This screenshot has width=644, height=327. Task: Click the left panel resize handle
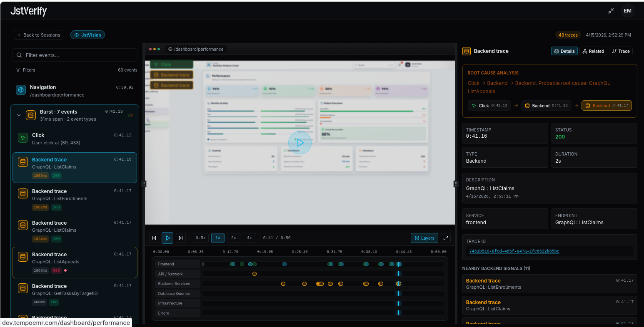click(x=144, y=184)
